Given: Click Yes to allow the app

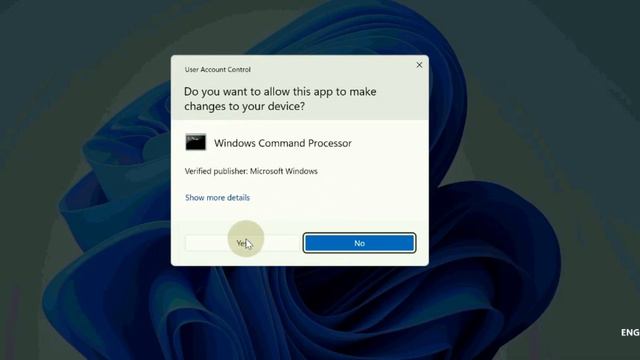Looking at the screenshot, I should (x=242, y=243).
